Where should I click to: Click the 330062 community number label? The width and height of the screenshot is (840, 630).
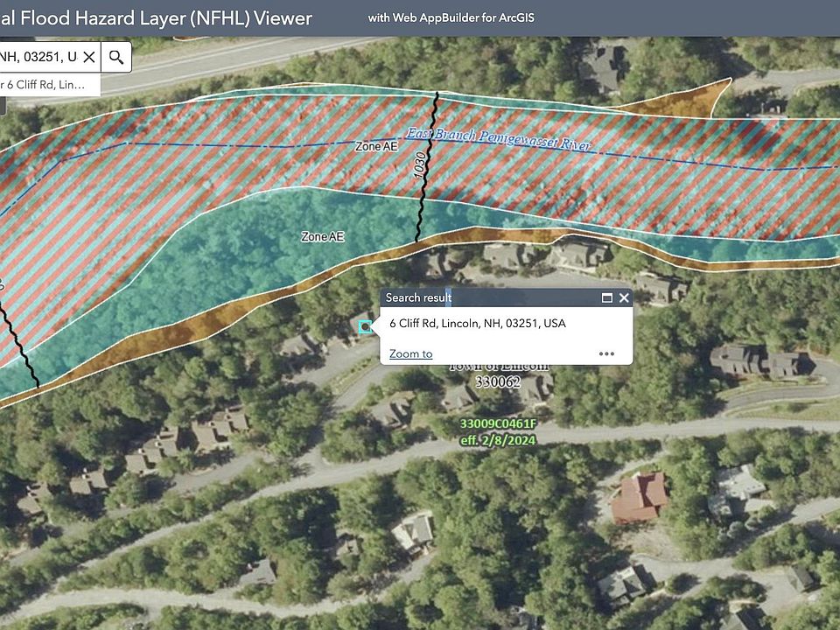[x=500, y=382]
